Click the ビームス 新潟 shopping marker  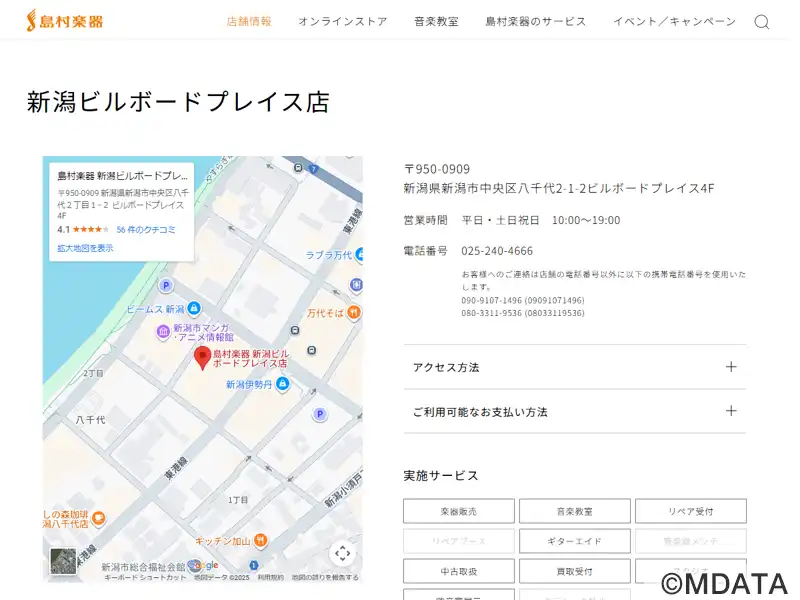pos(194,309)
